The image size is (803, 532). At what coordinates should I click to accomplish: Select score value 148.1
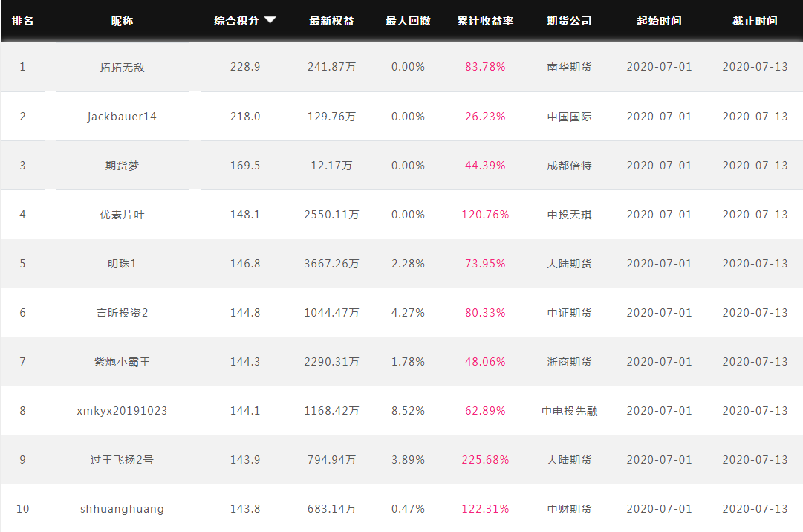tap(245, 215)
